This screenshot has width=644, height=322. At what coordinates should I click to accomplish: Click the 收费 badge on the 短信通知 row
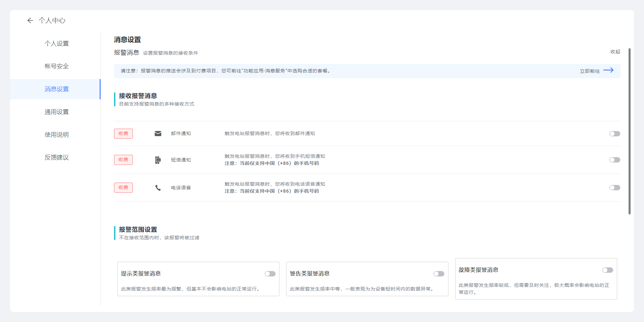coord(123,160)
